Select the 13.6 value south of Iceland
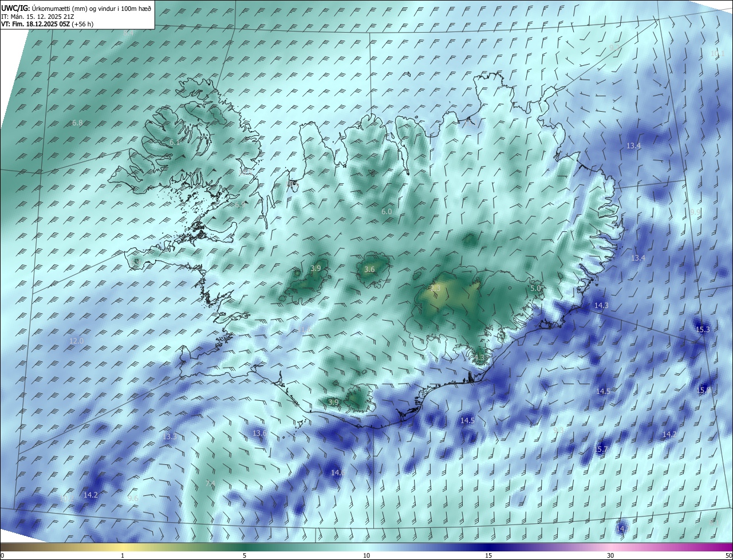The width and height of the screenshot is (733, 560). click(259, 433)
